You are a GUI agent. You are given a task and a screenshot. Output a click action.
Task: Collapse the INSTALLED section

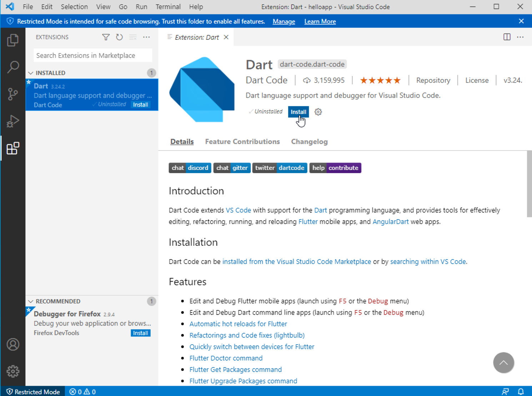[50, 73]
